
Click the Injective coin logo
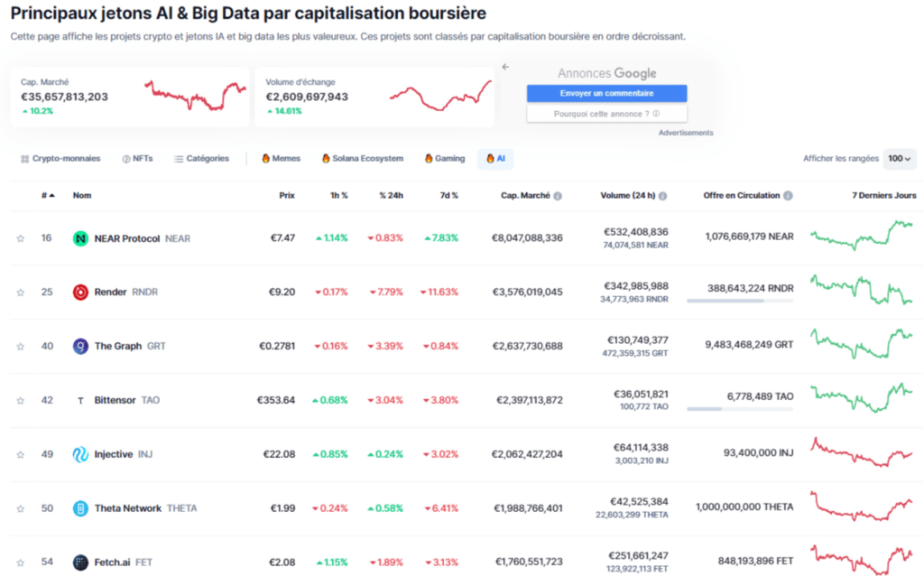tap(82, 454)
